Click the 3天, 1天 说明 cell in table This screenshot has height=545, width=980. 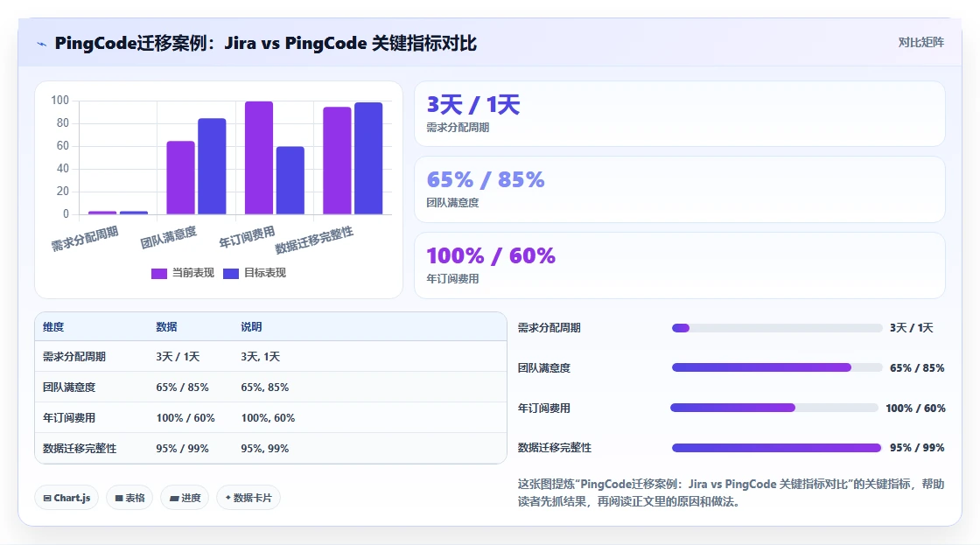[x=260, y=357]
